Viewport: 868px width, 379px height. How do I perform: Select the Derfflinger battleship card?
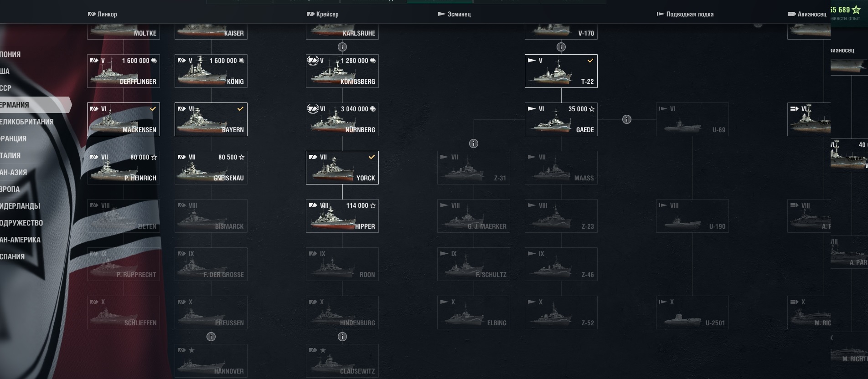[124, 71]
